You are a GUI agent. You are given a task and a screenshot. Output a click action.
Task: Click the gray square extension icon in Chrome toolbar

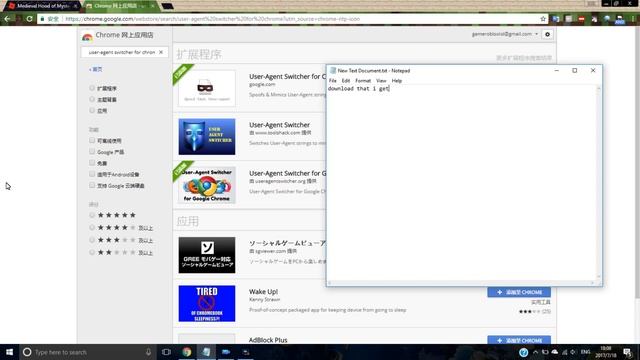click(x=569, y=19)
